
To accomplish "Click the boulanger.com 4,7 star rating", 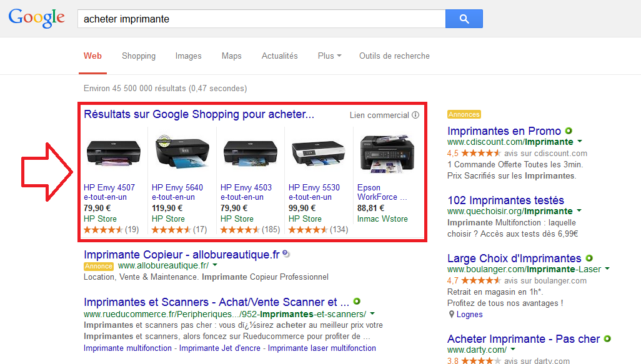I will click(481, 281).
